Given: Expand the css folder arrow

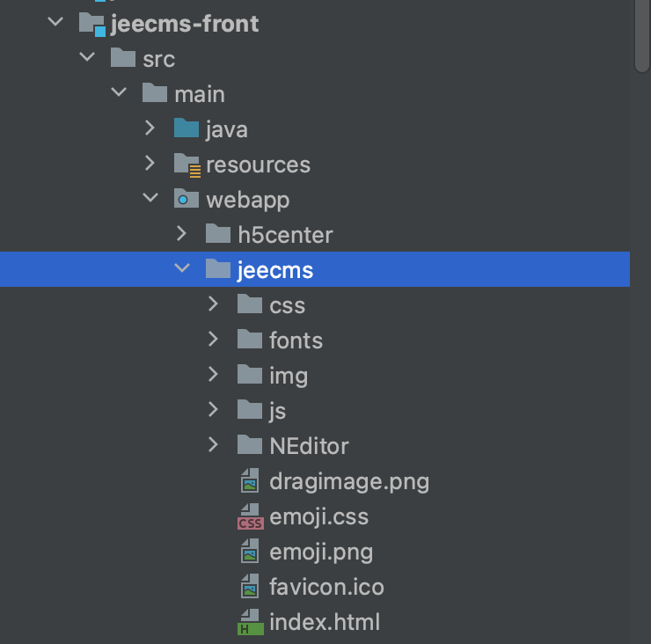Looking at the screenshot, I should coord(214,304).
